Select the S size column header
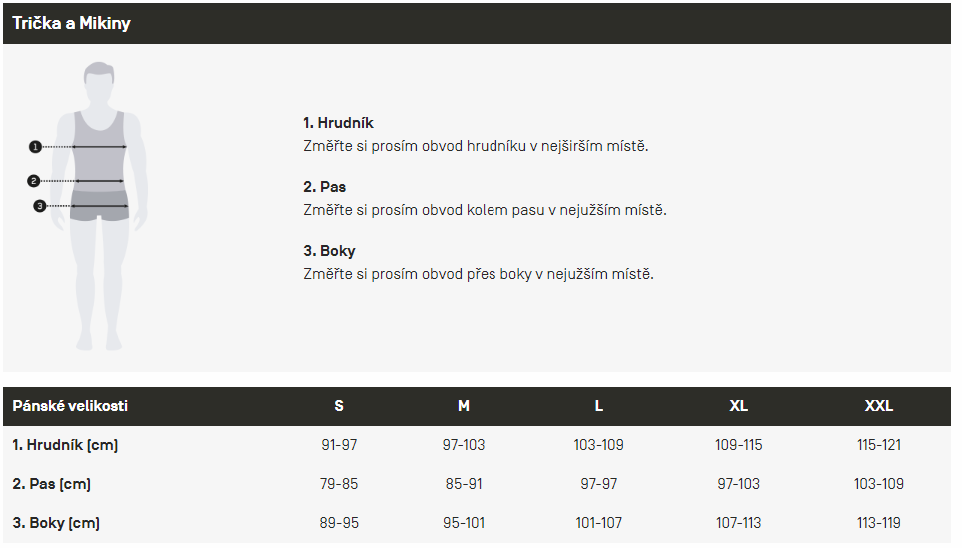Screen dimensions: 962x548 click(339, 406)
